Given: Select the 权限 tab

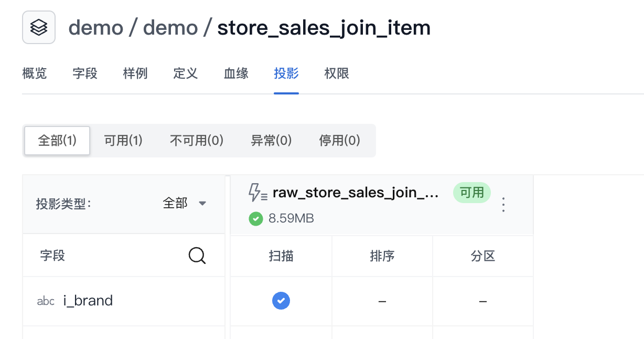Looking at the screenshot, I should [337, 73].
